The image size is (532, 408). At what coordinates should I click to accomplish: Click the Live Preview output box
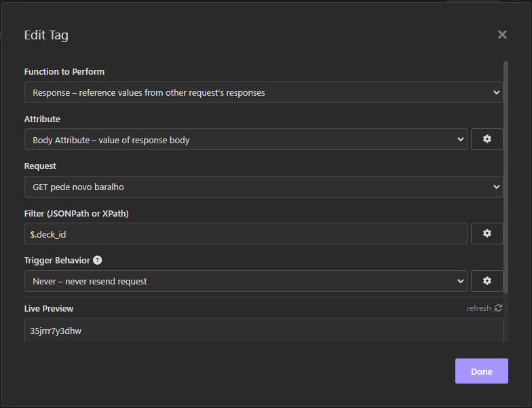[x=263, y=330]
